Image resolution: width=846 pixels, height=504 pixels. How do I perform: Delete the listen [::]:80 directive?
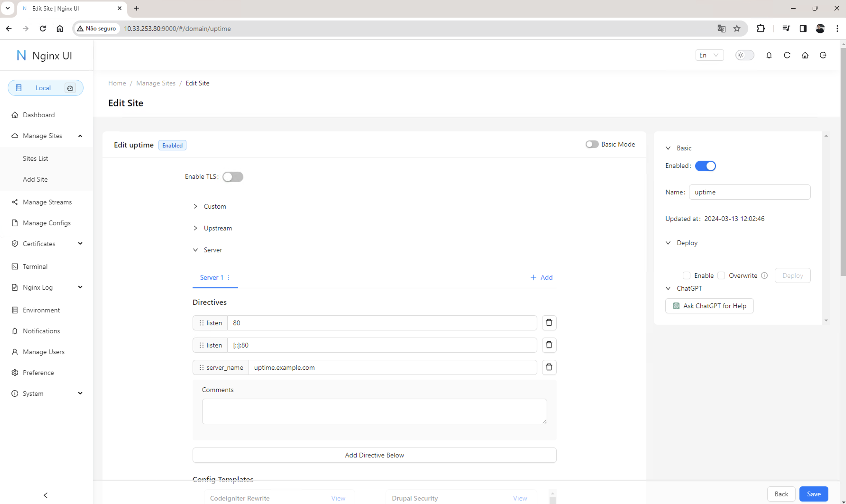549,345
